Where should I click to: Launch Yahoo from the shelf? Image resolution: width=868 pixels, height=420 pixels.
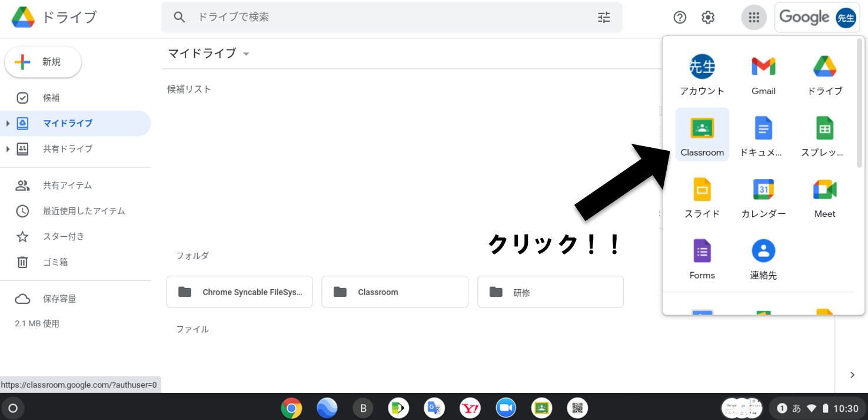(x=470, y=408)
